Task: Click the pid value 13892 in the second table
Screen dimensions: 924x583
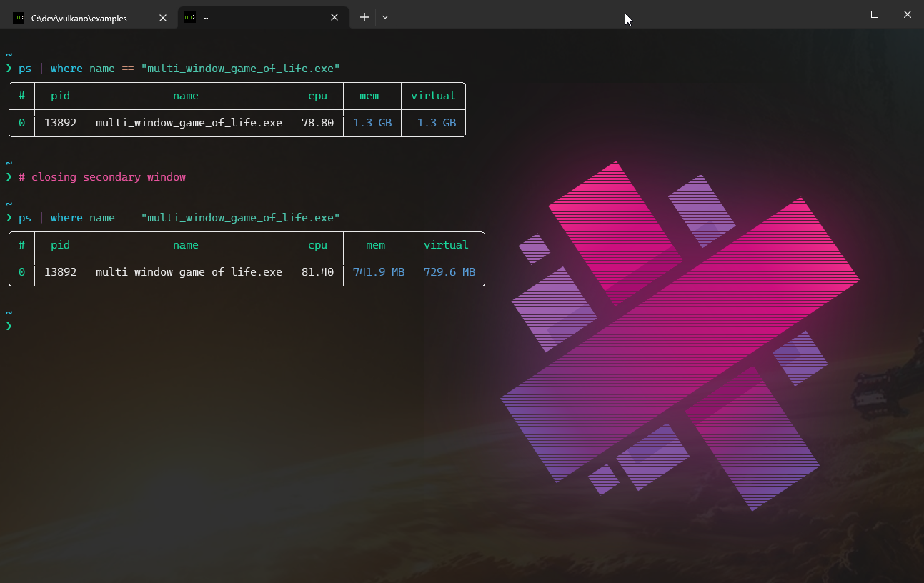Action: (60, 271)
